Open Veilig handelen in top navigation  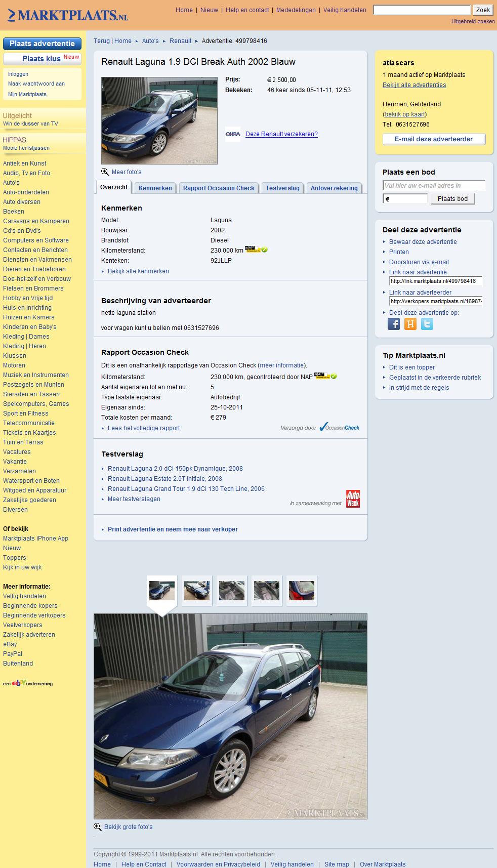coord(345,10)
